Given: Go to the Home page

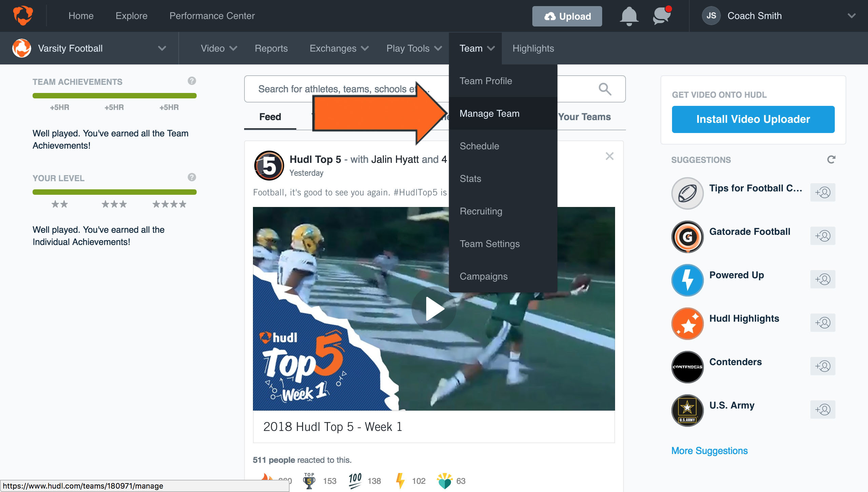Looking at the screenshot, I should click(x=81, y=16).
